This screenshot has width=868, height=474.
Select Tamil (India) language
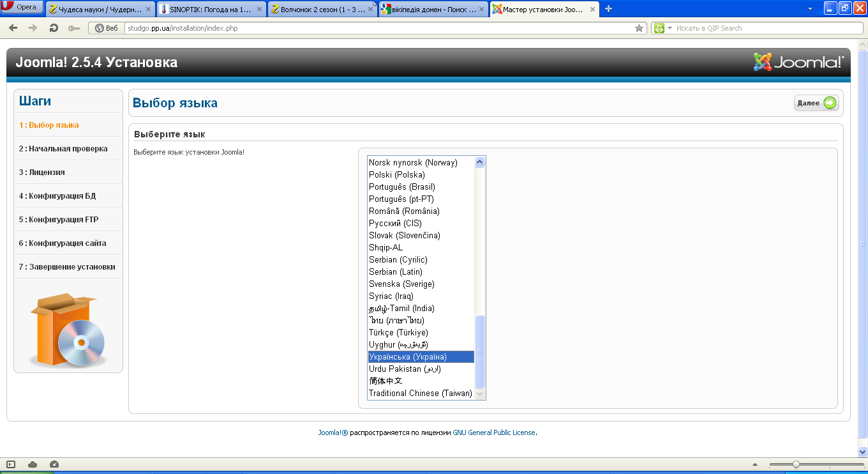tap(421, 309)
